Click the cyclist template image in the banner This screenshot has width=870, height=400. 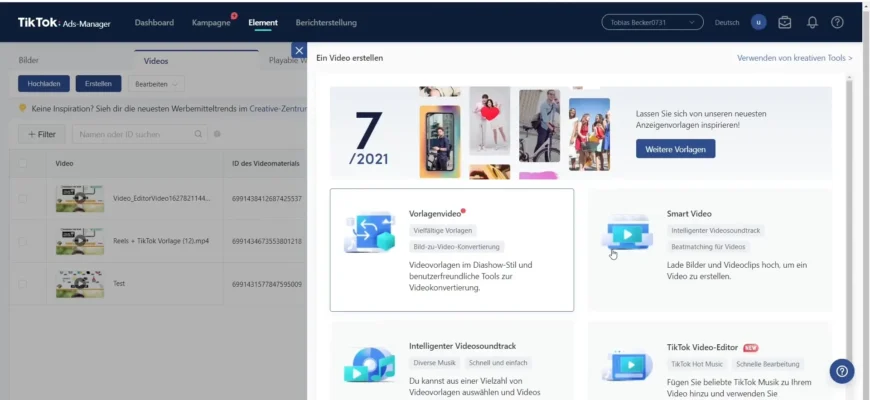pos(539,126)
